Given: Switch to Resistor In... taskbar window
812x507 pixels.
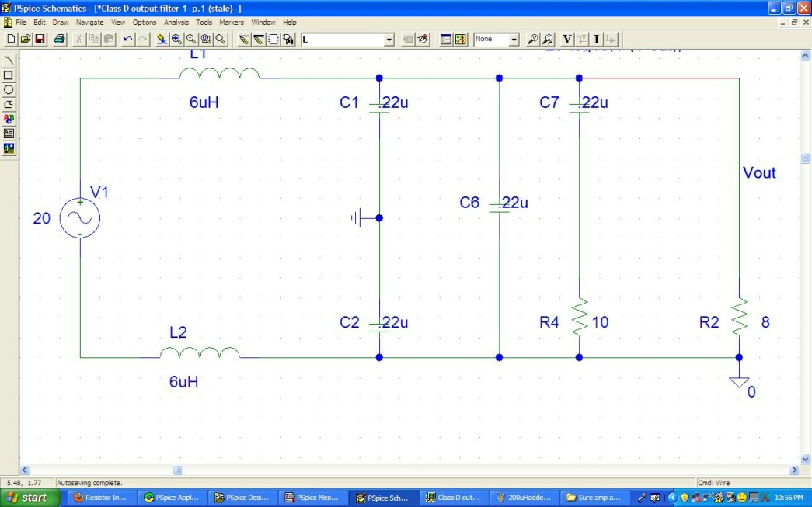Looking at the screenshot, I should (x=102, y=498).
